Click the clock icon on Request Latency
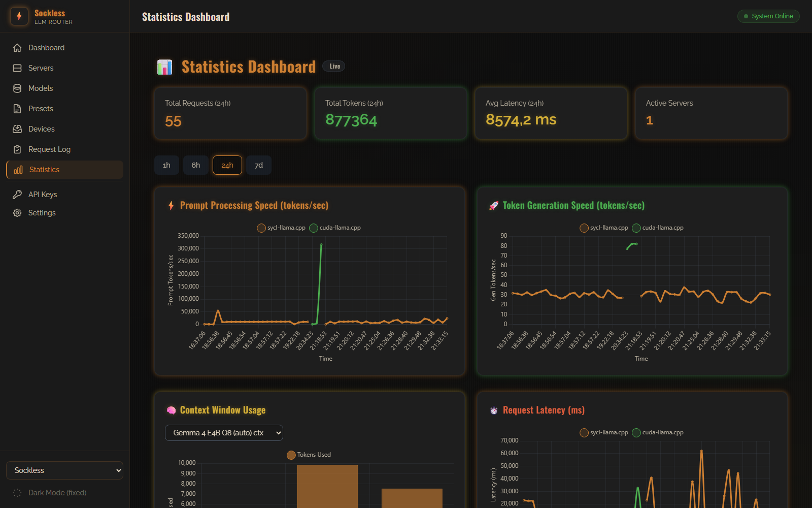 [x=494, y=410]
